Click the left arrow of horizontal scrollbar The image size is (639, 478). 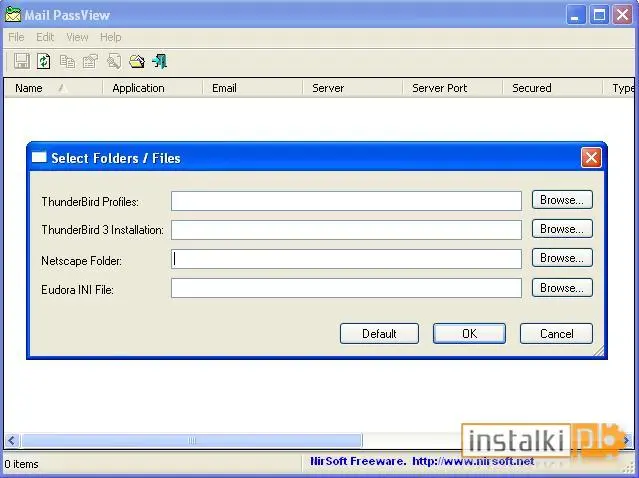pyautogui.click(x=11, y=441)
